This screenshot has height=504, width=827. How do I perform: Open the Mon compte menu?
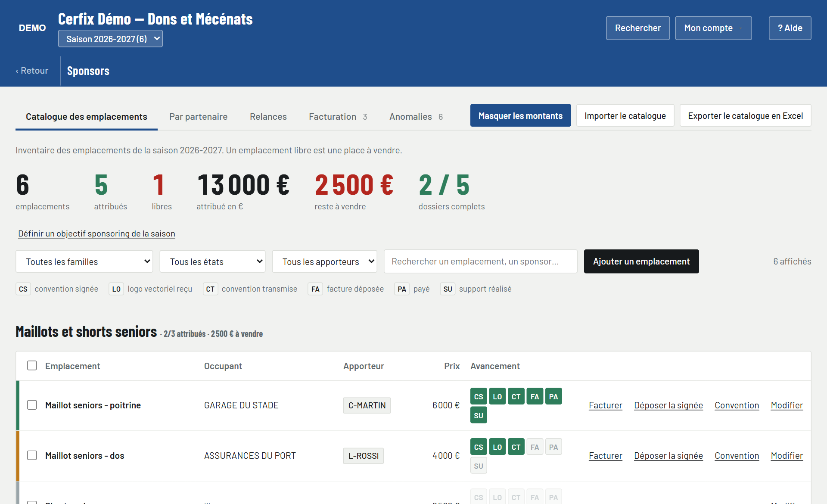[713, 28]
